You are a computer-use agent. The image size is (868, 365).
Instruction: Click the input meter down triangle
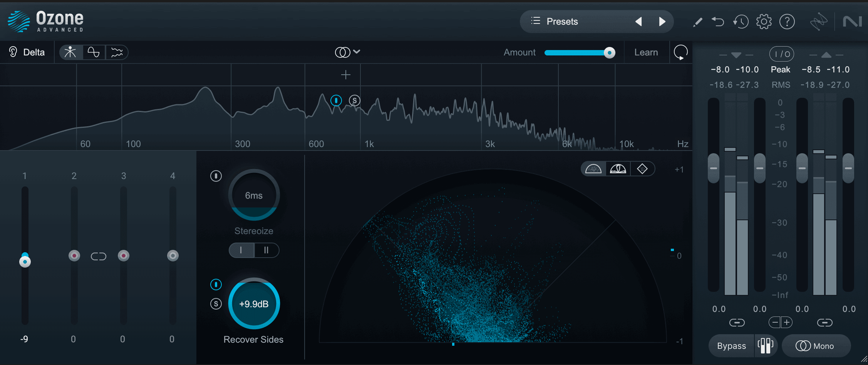(736, 55)
